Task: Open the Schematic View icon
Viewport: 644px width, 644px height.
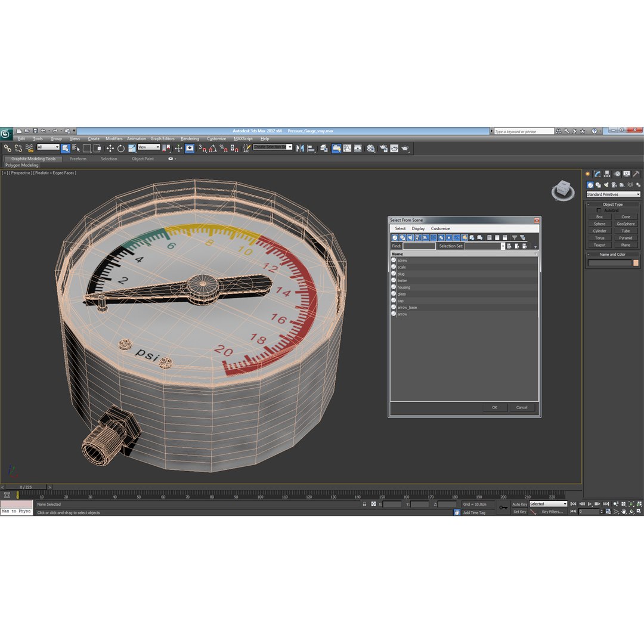Action: (358, 148)
